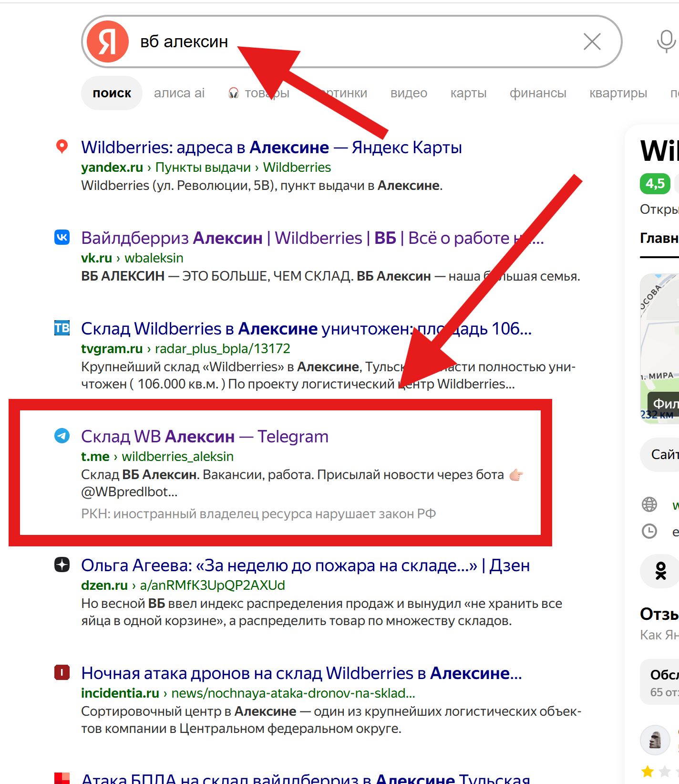This screenshot has width=679, height=784.
Task: Click the yandex.ru domain link
Action: (x=112, y=167)
